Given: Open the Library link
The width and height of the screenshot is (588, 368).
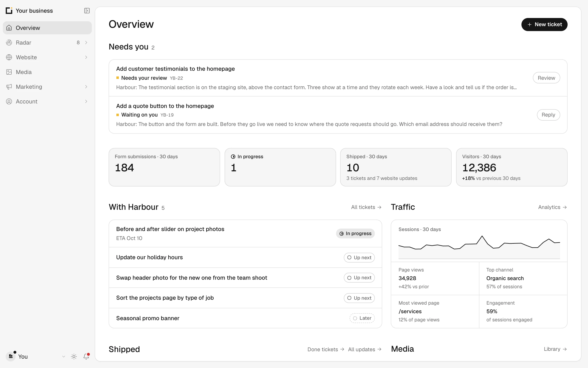Looking at the screenshot, I should (555, 349).
